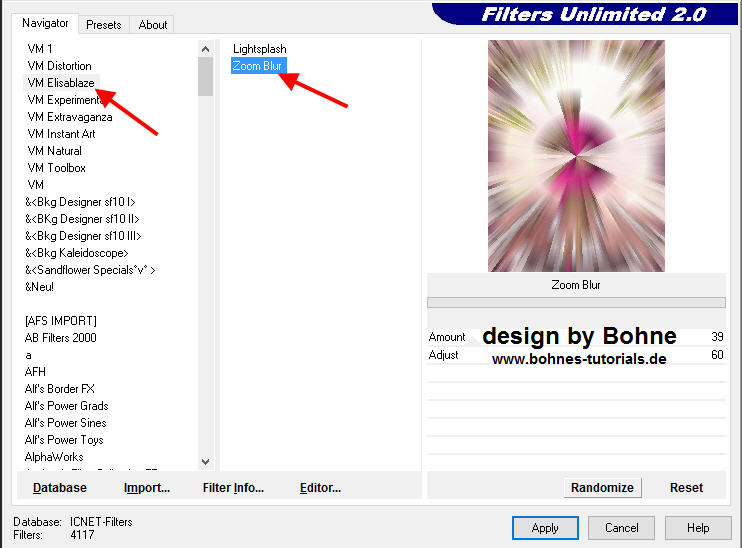Apply the Zoom Blur filter
The image size is (742, 548).
[x=545, y=528]
